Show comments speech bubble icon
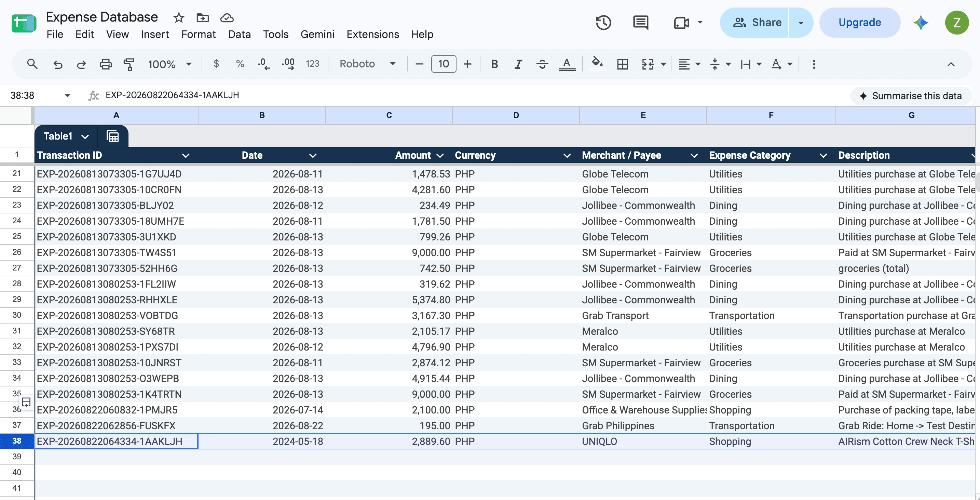Screen dimensions: 980x500 [x=641, y=23]
